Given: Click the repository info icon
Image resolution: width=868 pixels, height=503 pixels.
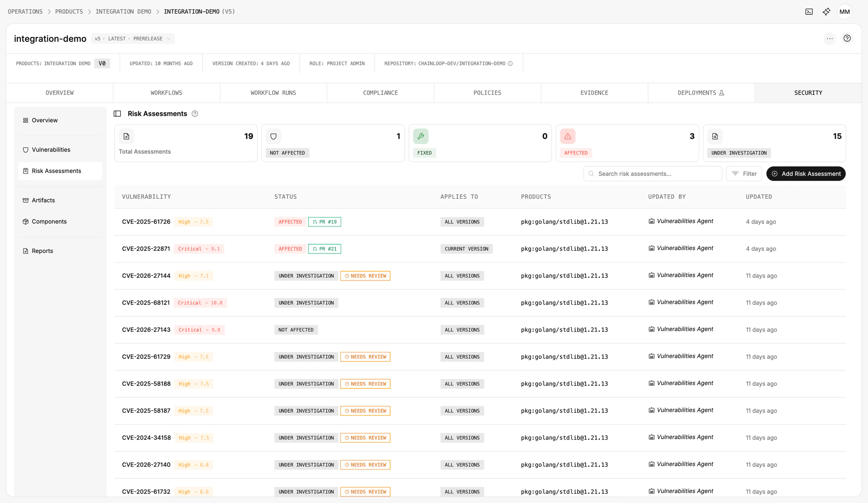Looking at the screenshot, I should pos(510,64).
